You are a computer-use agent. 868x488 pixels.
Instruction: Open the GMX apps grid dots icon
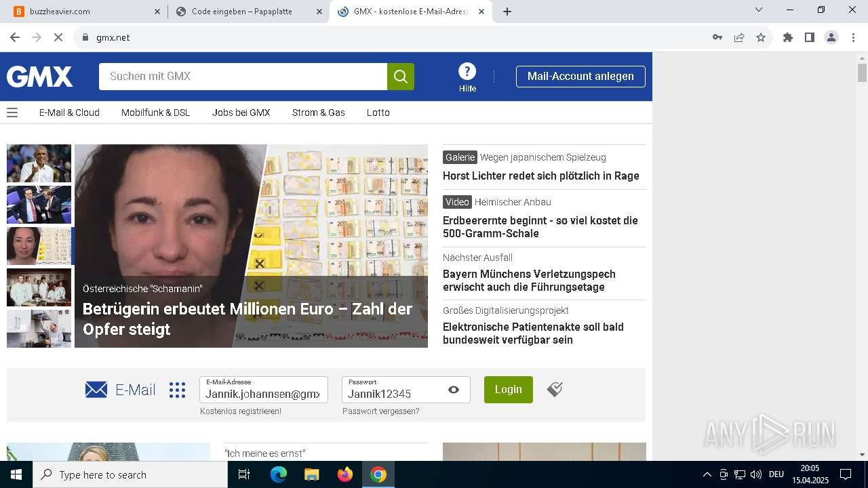click(177, 390)
